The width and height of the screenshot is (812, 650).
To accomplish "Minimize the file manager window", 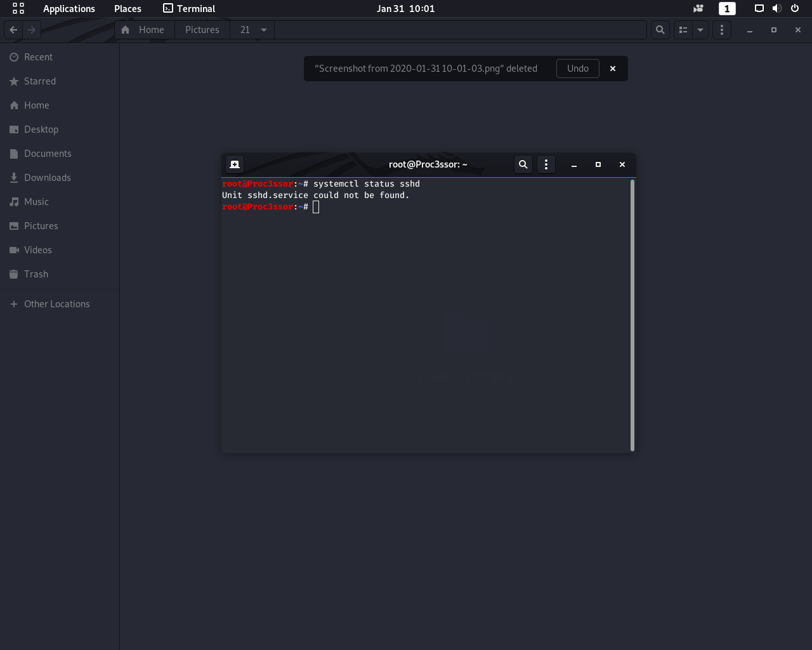I will 750,30.
